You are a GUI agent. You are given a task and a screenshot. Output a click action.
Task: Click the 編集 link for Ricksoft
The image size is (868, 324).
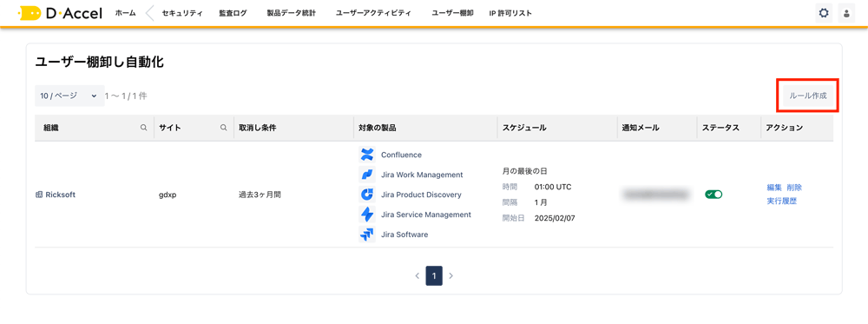click(x=774, y=188)
